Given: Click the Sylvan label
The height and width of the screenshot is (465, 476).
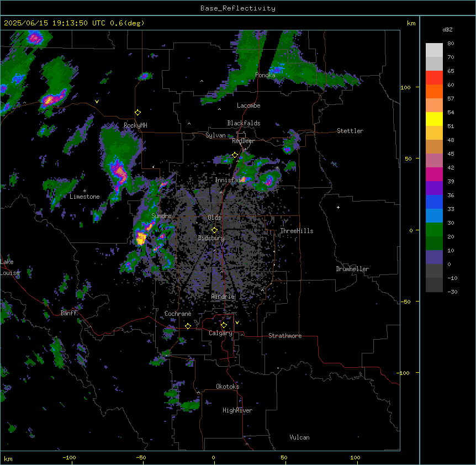Looking at the screenshot, I should [215, 135].
